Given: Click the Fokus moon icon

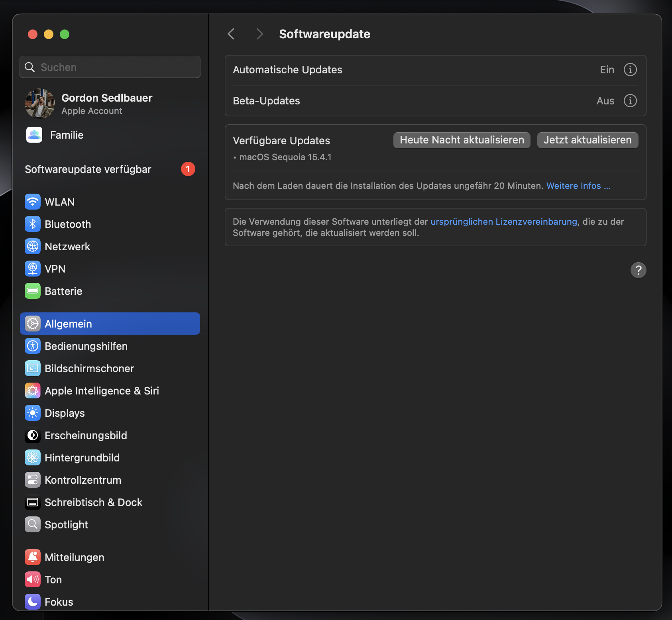Looking at the screenshot, I should 33,602.
